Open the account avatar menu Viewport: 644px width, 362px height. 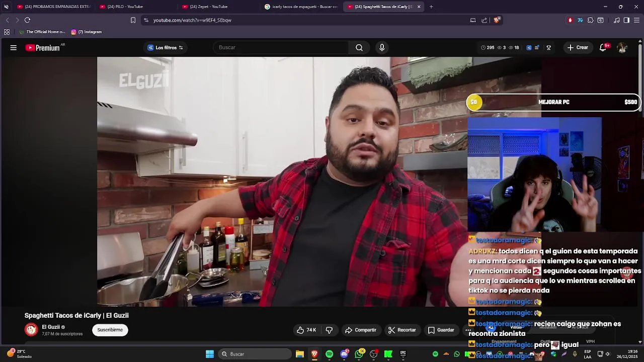pos(622,48)
